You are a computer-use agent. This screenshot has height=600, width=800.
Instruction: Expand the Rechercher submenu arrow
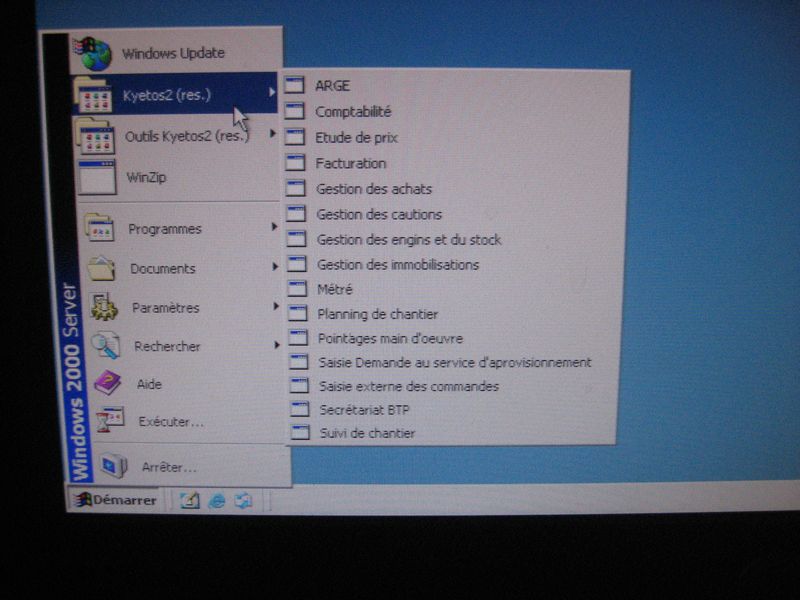pyautogui.click(x=277, y=345)
